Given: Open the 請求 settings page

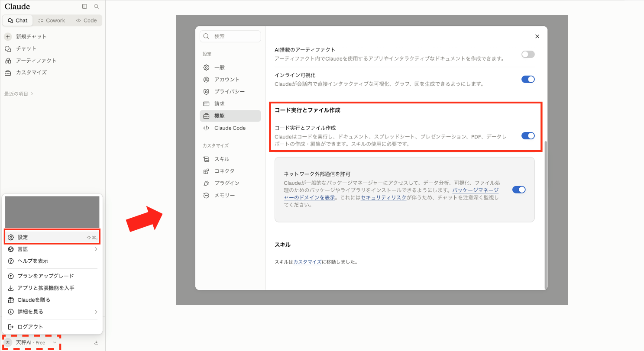Looking at the screenshot, I should 230,104.
